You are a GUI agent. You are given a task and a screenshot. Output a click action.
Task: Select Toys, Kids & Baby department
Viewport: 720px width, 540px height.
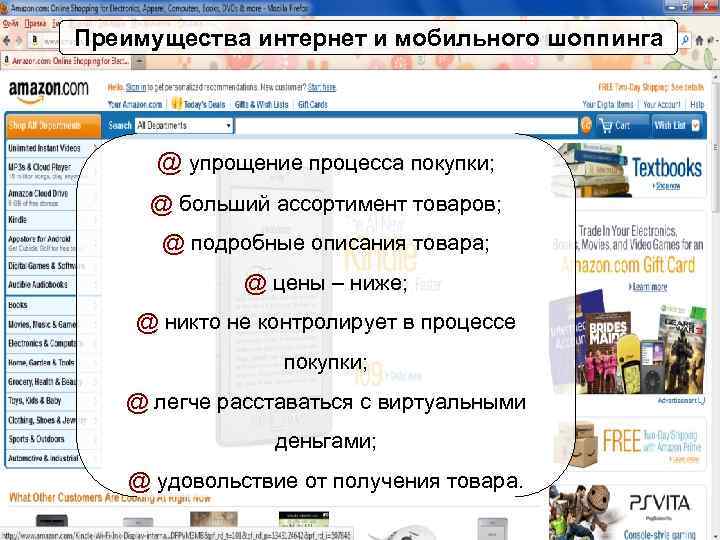point(34,400)
